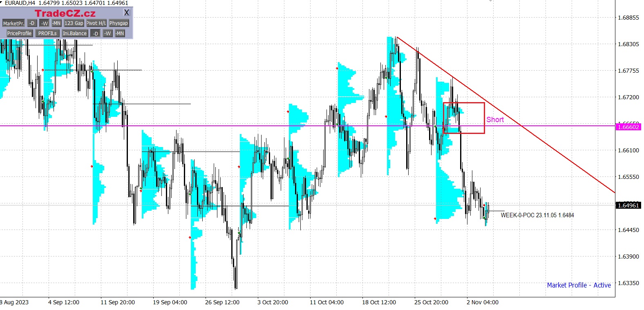644x310 pixels.
Task: Close the TradeCZ panel with X
Action: [127, 13]
